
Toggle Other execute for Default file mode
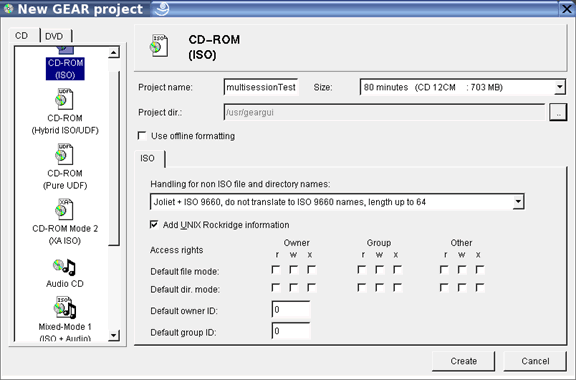click(x=479, y=270)
